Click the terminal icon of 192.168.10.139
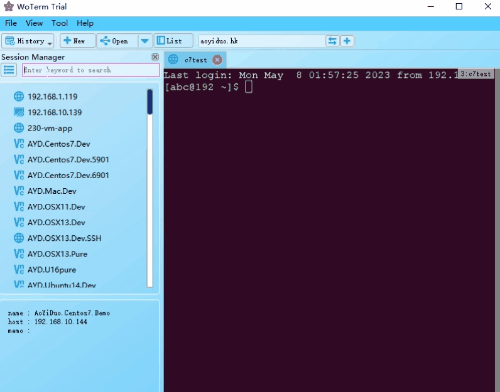The width and height of the screenshot is (500, 392). pyautogui.click(x=19, y=112)
